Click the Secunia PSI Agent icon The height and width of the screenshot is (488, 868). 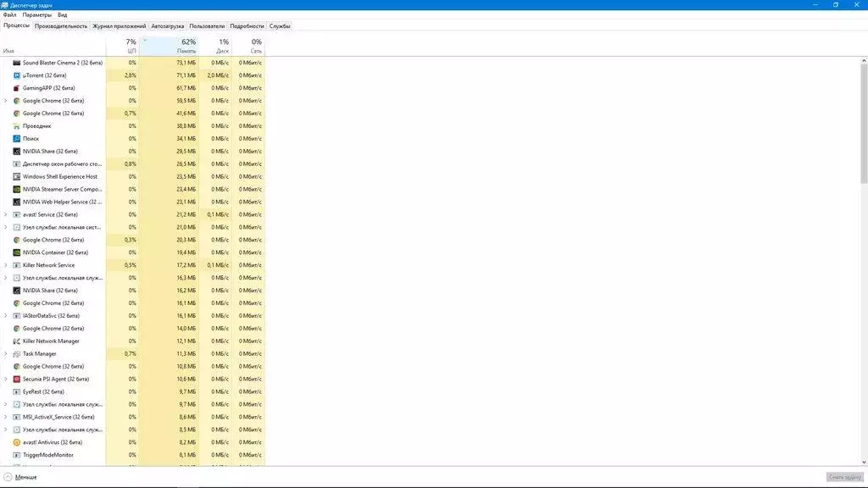pos(17,379)
